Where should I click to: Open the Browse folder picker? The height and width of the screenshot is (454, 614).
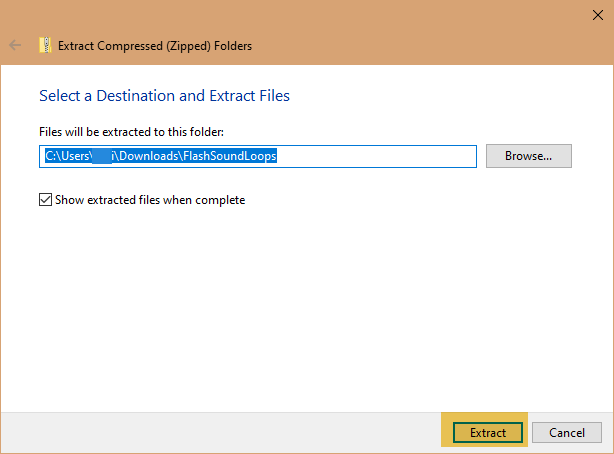[x=529, y=156]
